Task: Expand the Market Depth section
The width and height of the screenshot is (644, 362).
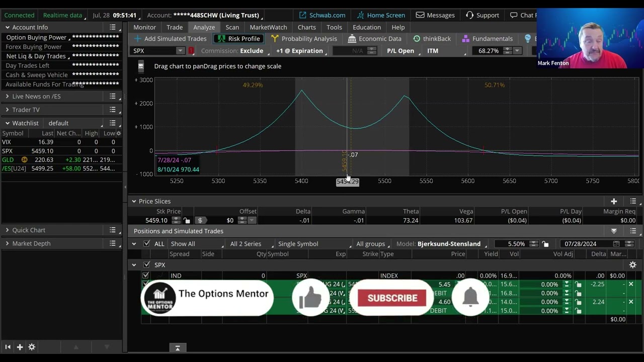Action: pos(7,243)
